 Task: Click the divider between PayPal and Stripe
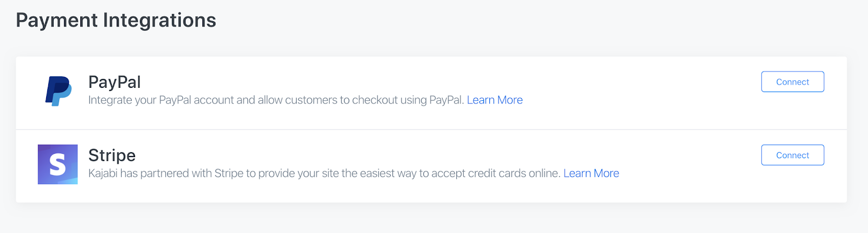coord(431,130)
